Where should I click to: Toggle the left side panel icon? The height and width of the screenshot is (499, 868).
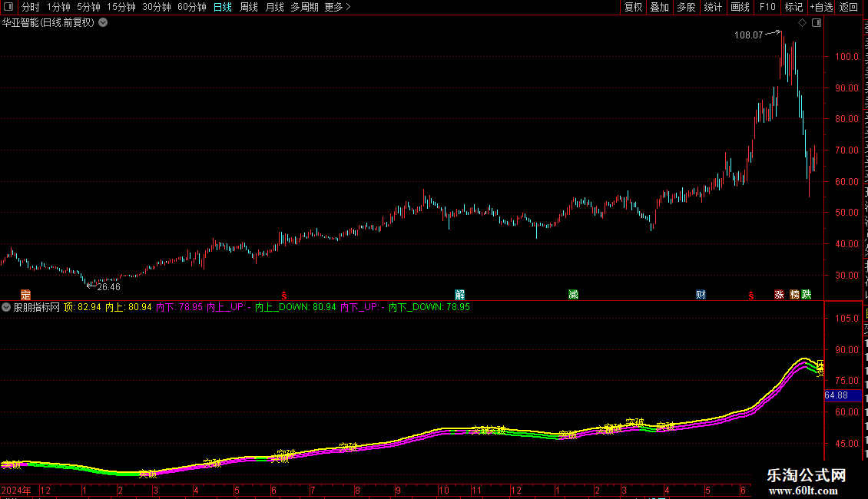tap(8, 7)
